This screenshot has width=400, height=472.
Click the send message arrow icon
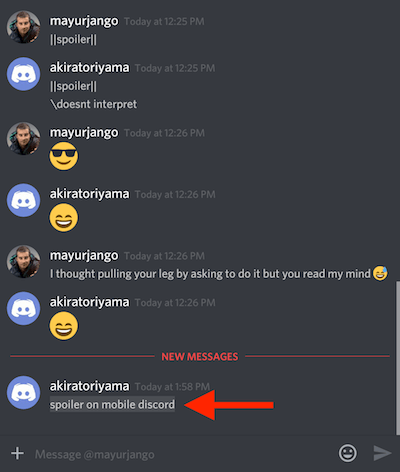coord(382,453)
